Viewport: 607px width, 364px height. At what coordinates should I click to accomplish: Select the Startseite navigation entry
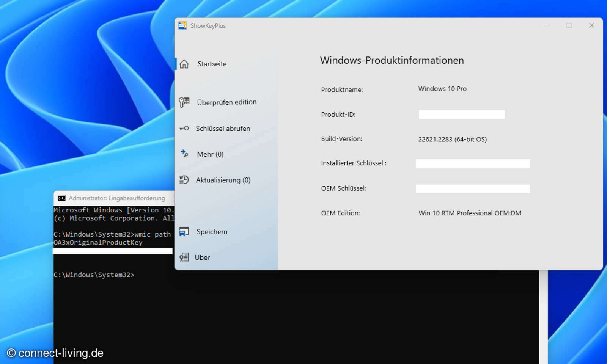click(x=211, y=64)
